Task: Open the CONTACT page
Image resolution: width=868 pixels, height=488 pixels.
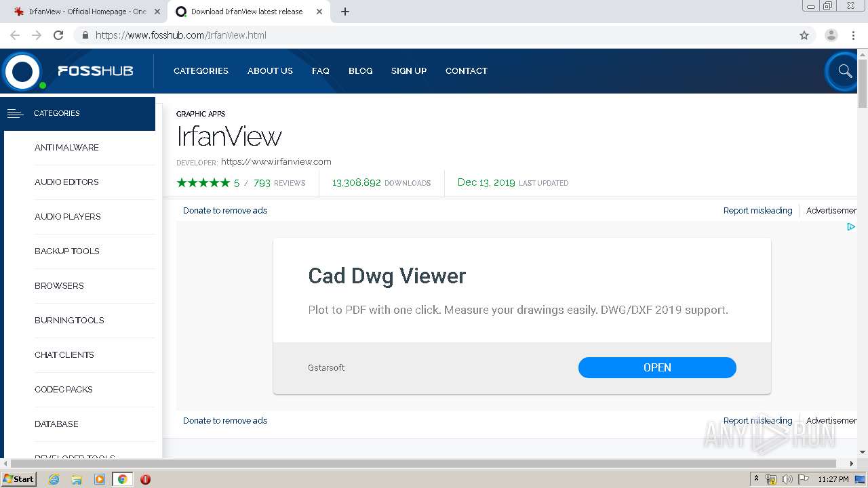Action: tap(467, 70)
